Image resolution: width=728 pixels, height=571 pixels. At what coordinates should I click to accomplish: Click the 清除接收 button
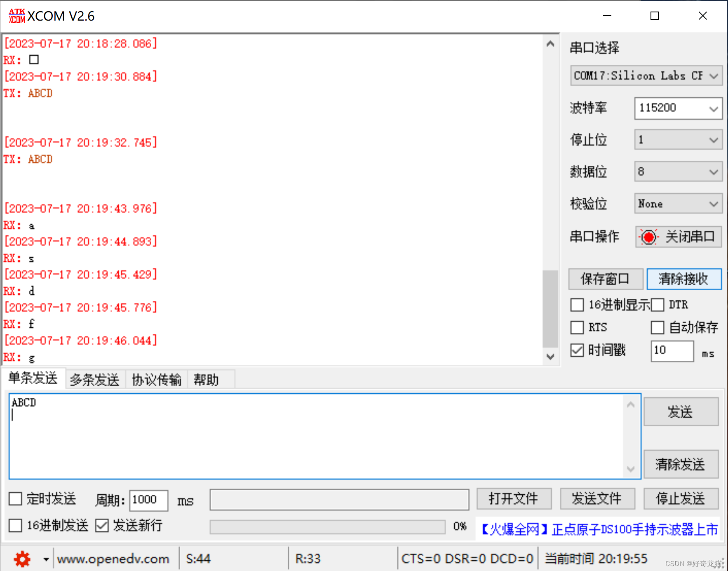[684, 279]
